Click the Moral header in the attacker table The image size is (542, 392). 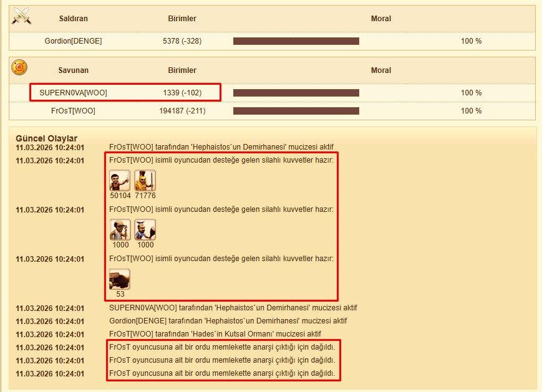[x=381, y=19]
